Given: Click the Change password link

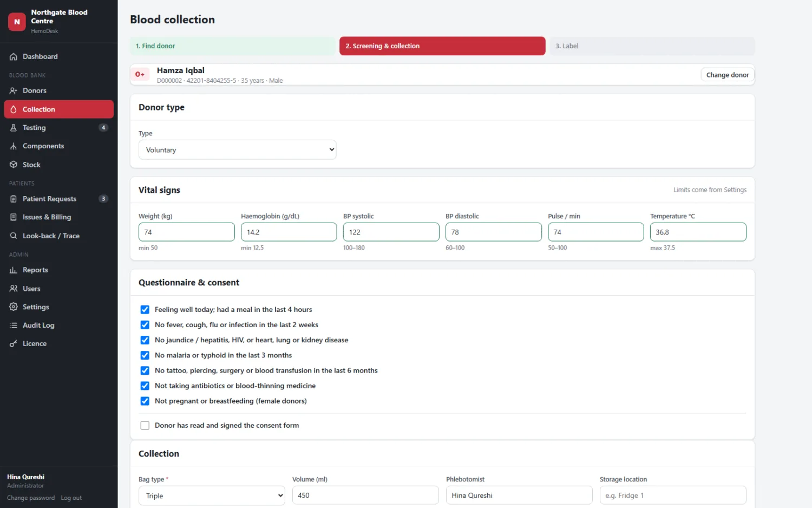Looking at the screenshot, I should click(x=31, y=498).
